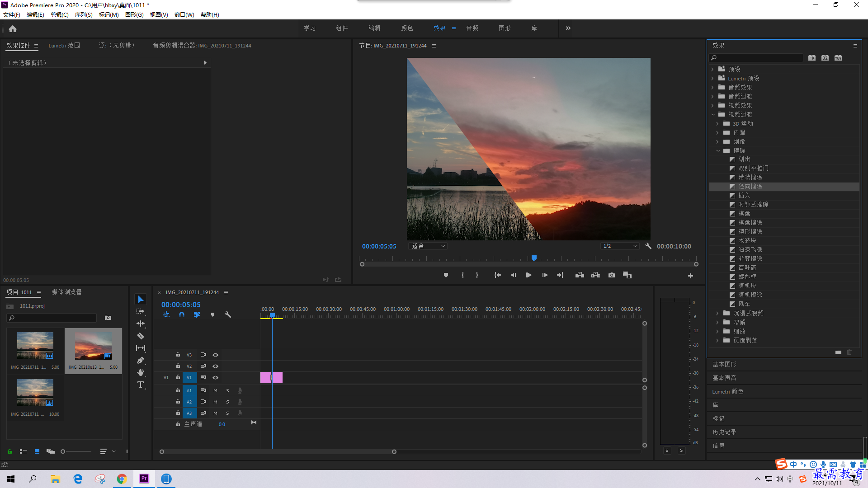Select the Track Select Forward tool
The width and height of the screenshot is (868, 488).
click(141, 311)
